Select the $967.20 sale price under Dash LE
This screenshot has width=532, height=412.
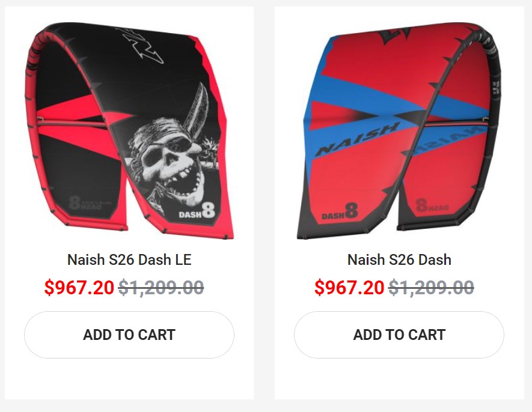79,288
